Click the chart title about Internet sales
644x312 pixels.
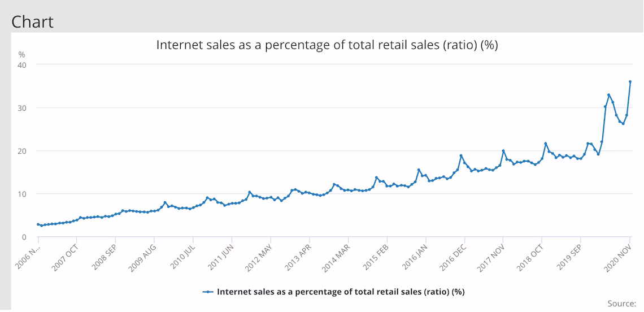[327, 45]
